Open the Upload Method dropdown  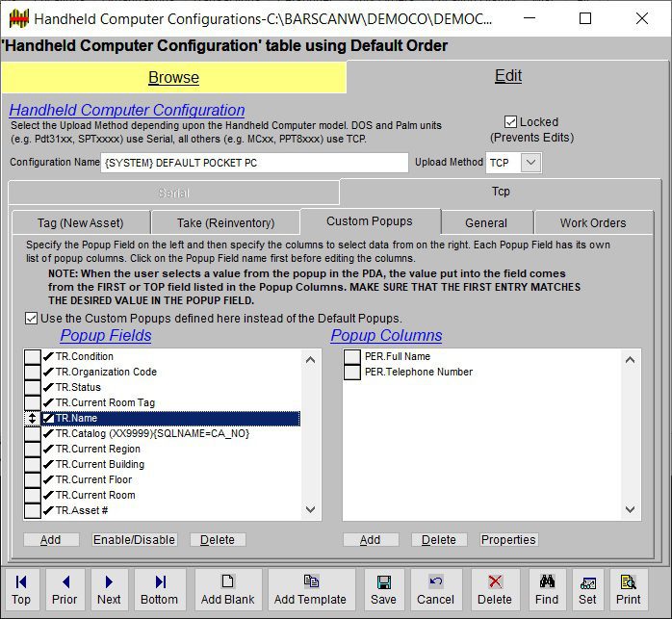coord(531,163)
